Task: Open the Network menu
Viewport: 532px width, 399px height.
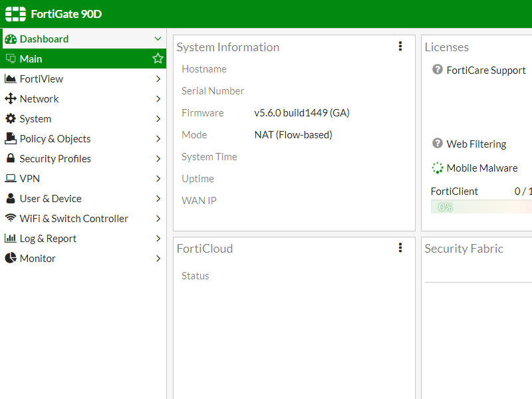Action: click(83, 98)
